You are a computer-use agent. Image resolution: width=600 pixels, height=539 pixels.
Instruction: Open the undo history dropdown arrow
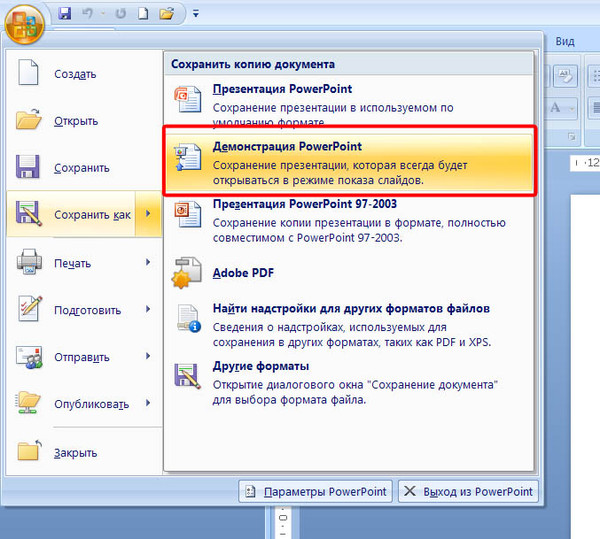(x=103, y=14)
